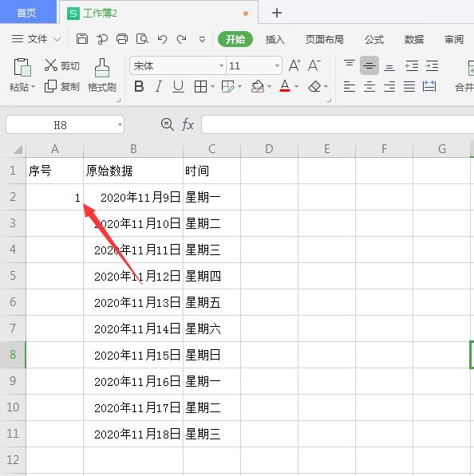Open the 文件 menu

(x=36, y=39)
